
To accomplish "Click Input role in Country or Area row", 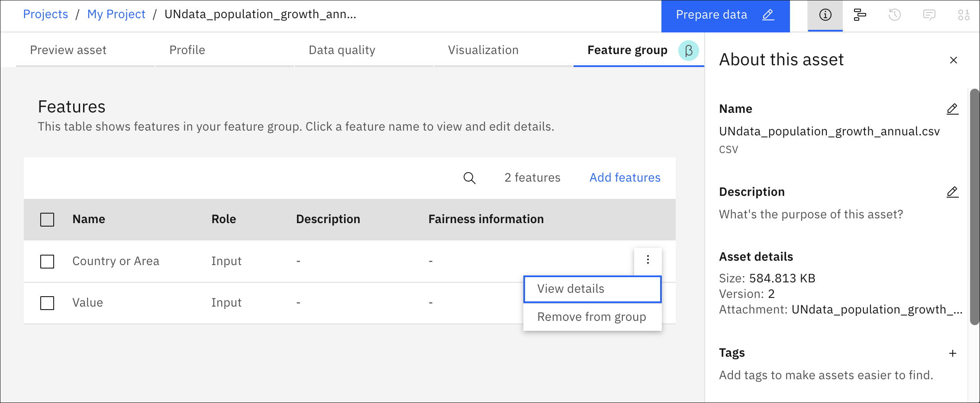I will [226, 261].
